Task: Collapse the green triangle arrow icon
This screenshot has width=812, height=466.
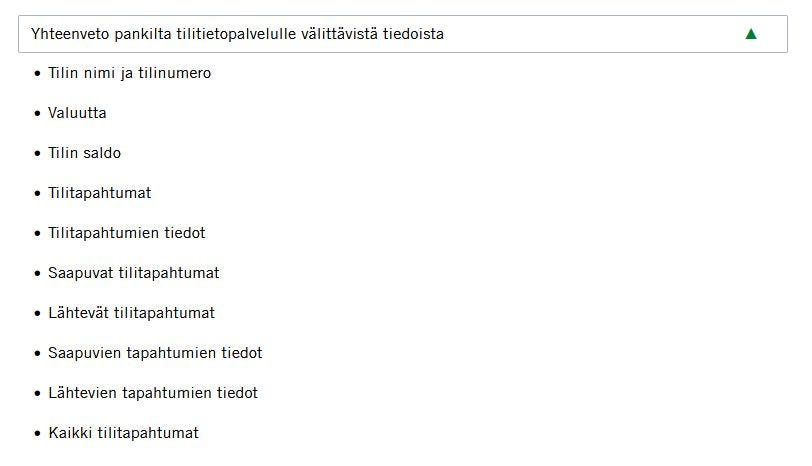Action: [751, 34]
